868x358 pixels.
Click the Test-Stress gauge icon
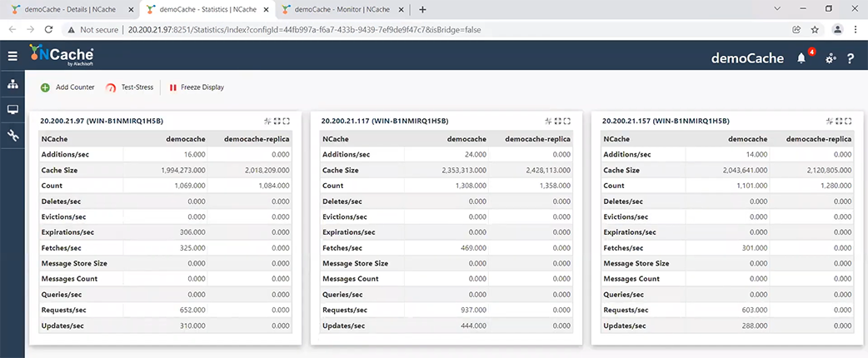pos(111,87)
